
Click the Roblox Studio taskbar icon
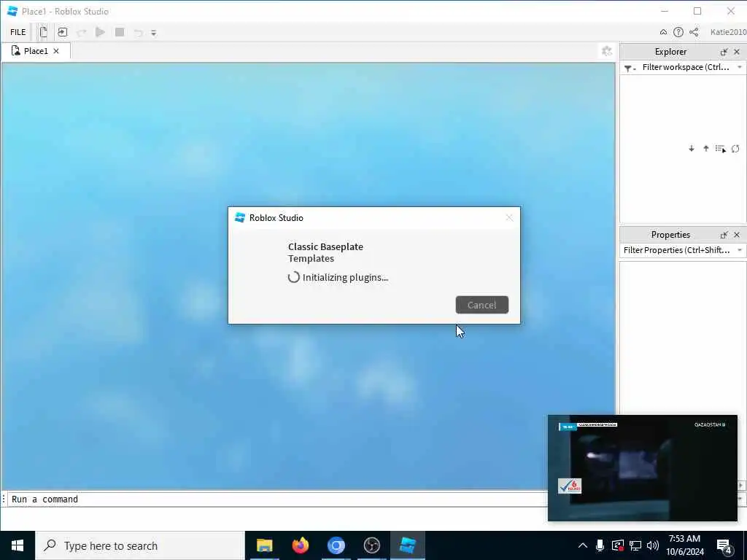(408, 545)
